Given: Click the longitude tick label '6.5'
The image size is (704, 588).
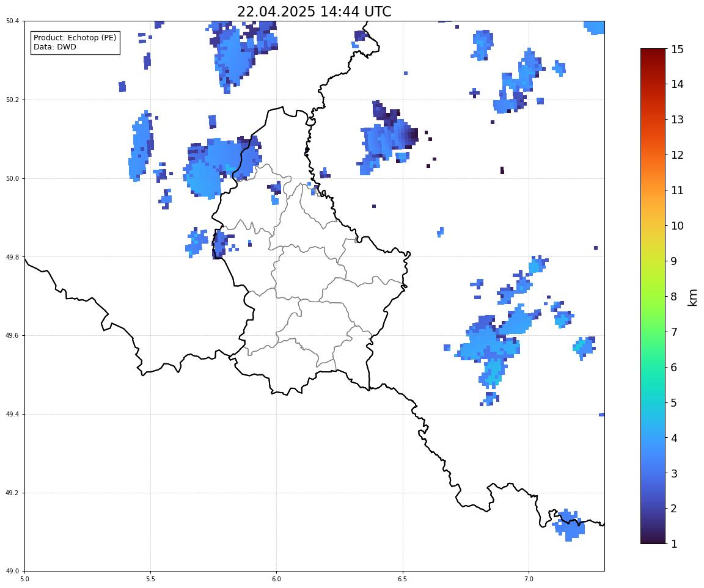Looking at the screenshot, I should 403,579.
